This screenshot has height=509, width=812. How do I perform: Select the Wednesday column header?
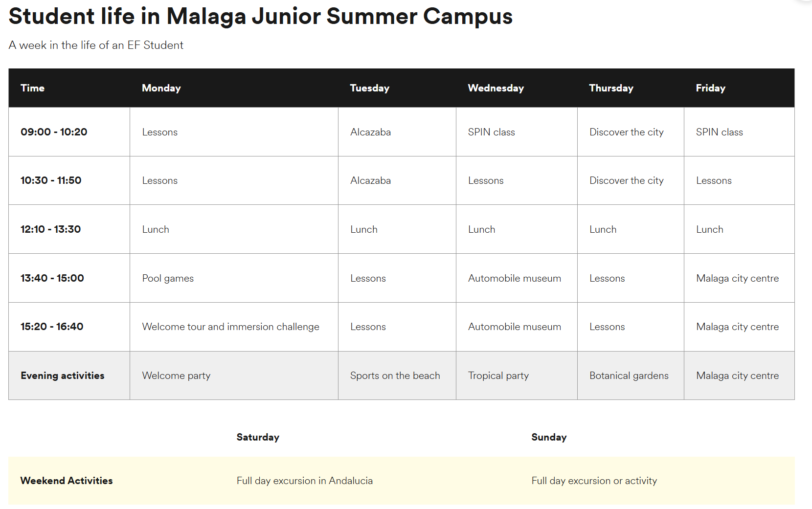(496, 88)
